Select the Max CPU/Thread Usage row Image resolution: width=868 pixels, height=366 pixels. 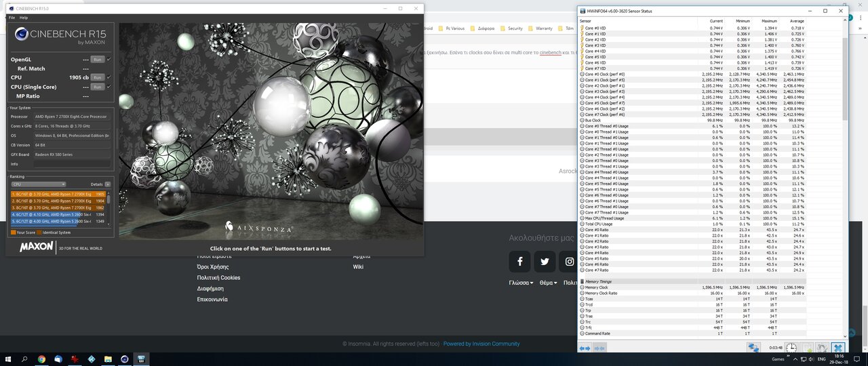point(692,218)
